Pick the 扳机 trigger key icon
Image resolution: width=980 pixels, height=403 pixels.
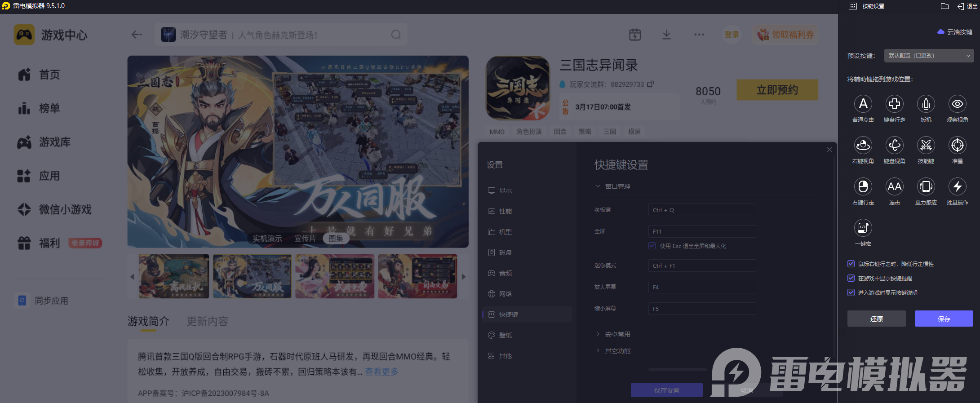926,104
